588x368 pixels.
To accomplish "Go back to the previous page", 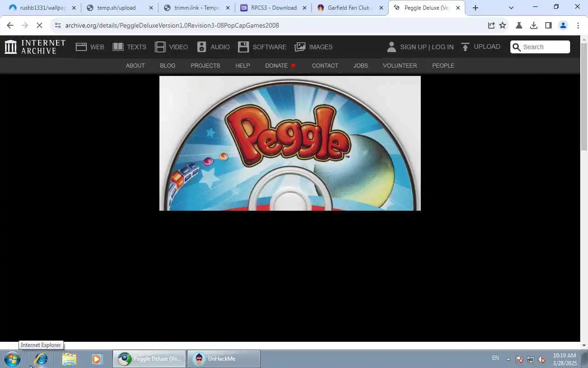I will tap(10, 25).
